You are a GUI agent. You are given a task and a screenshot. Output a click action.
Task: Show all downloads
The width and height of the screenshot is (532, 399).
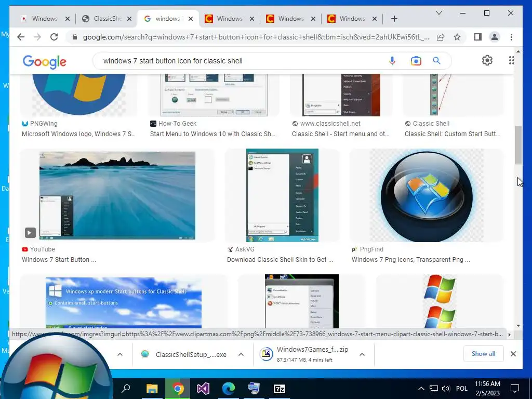(x=484, y=354)
